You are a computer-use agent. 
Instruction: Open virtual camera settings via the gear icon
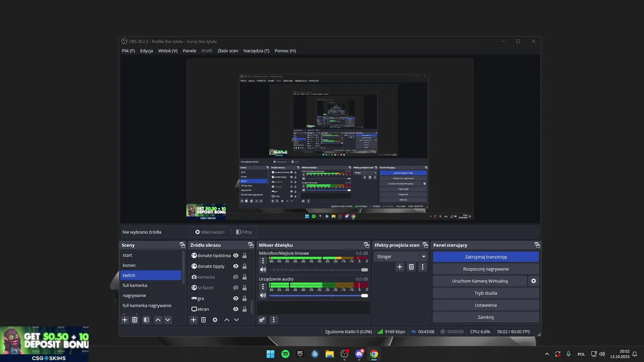534,281
